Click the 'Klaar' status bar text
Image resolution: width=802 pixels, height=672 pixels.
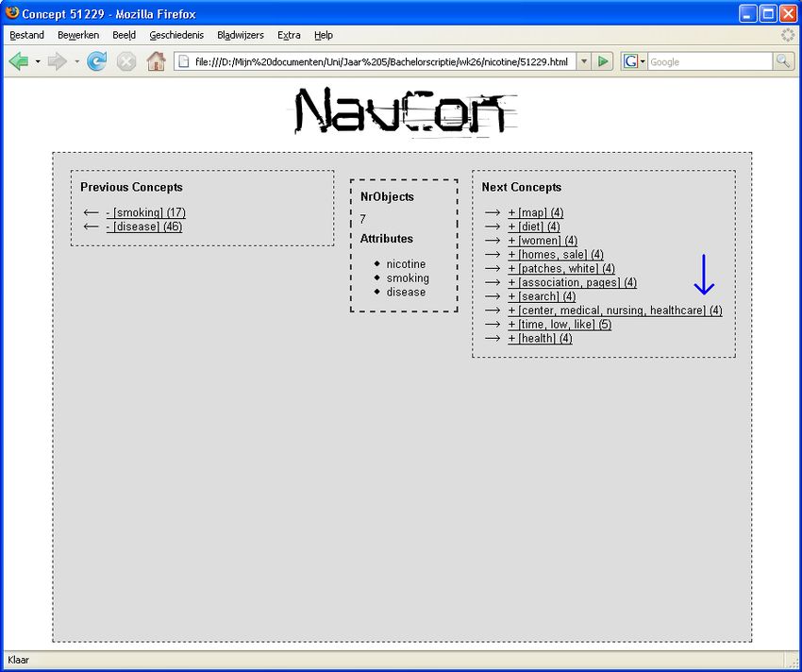click(19, 660)
